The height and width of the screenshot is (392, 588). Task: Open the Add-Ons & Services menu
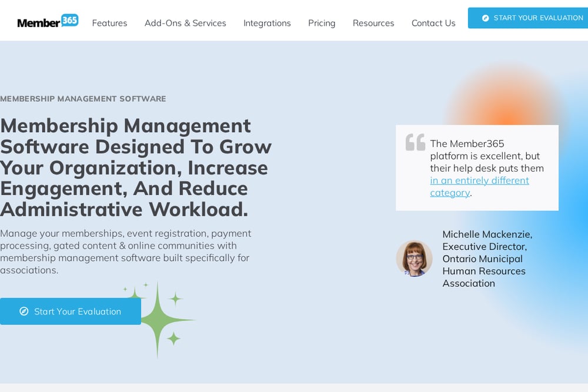pyautogui.click(x=185, y=24)
